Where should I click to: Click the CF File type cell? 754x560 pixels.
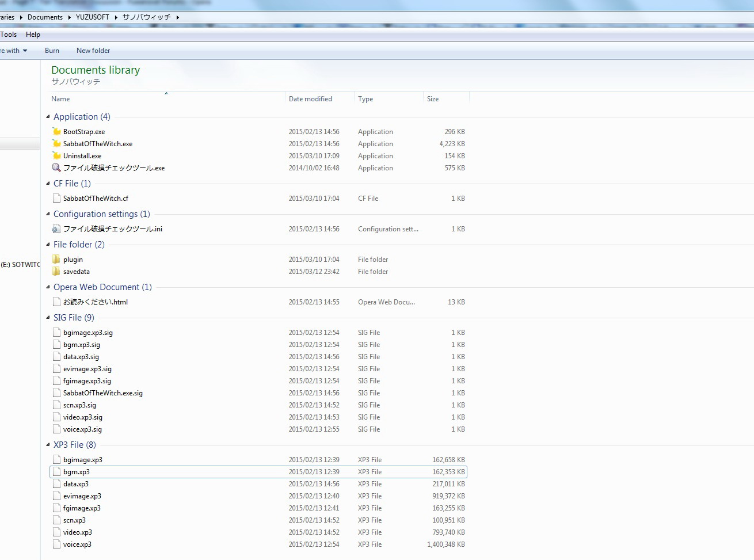(368, 199)
